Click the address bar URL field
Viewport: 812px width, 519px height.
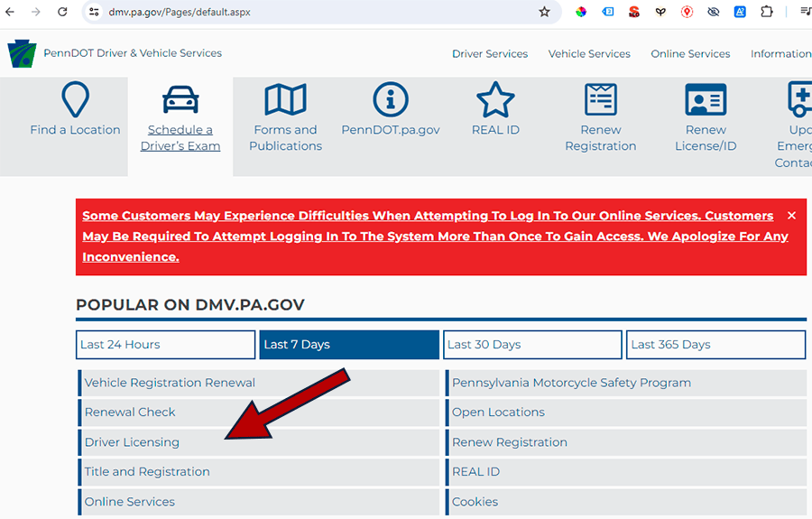coord(321,12)
